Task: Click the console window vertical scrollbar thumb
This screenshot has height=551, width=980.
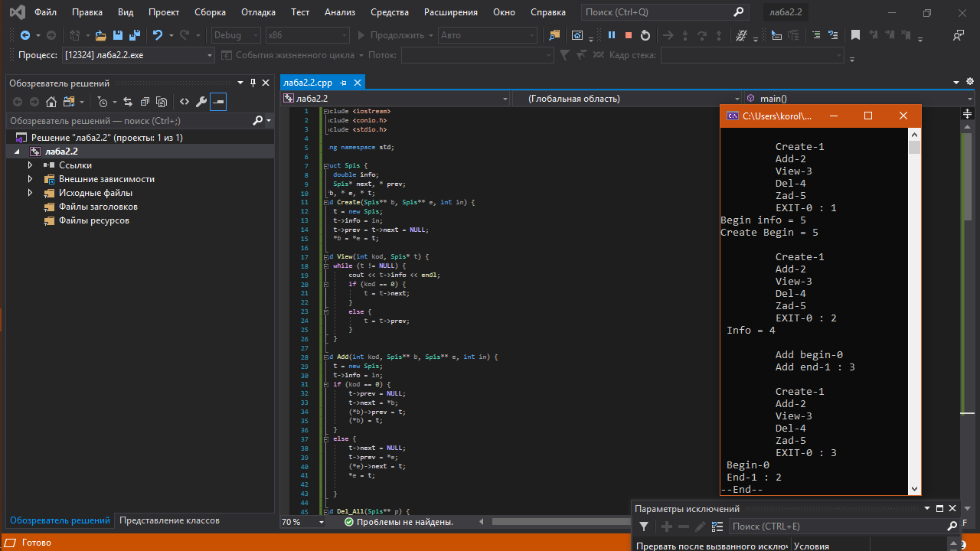Action: (914, 148)
